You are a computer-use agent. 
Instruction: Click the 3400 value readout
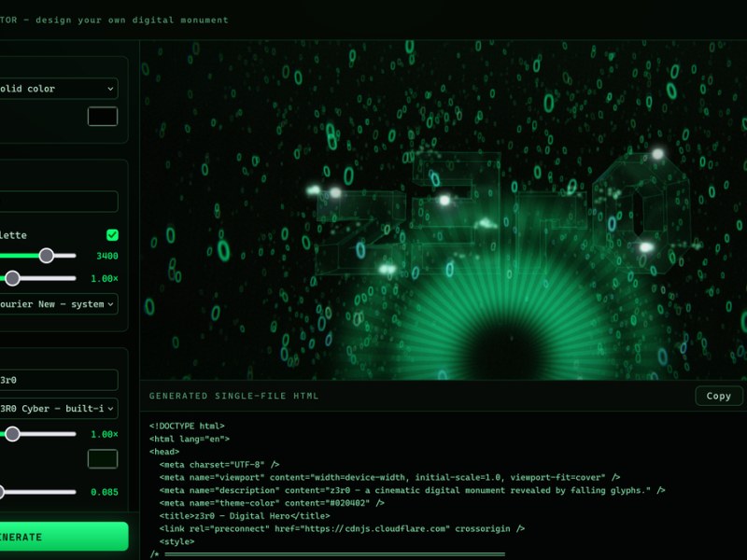107,256
